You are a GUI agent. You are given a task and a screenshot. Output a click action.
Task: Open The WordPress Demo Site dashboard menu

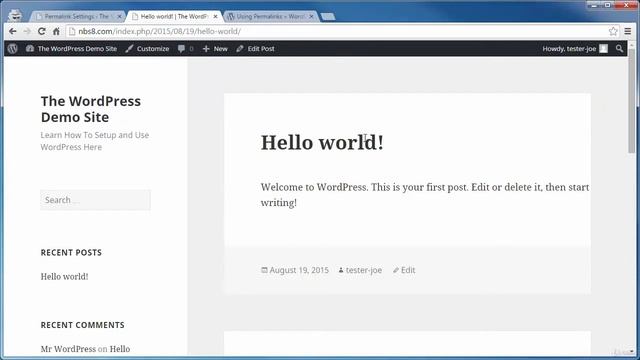click(71, 49)
